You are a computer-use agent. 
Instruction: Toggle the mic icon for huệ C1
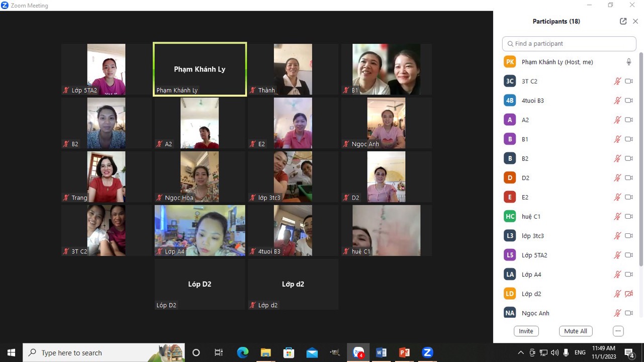(x=617, y=217)
